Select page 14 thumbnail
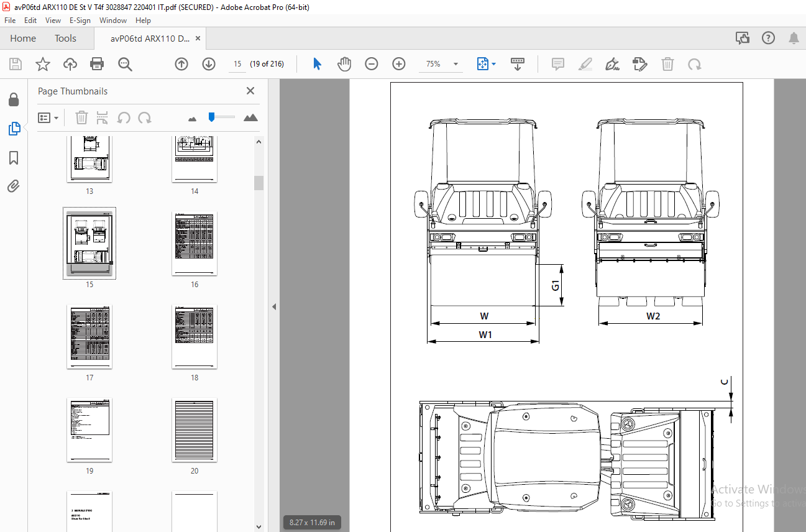806x532 pixels. click(195, 158)
